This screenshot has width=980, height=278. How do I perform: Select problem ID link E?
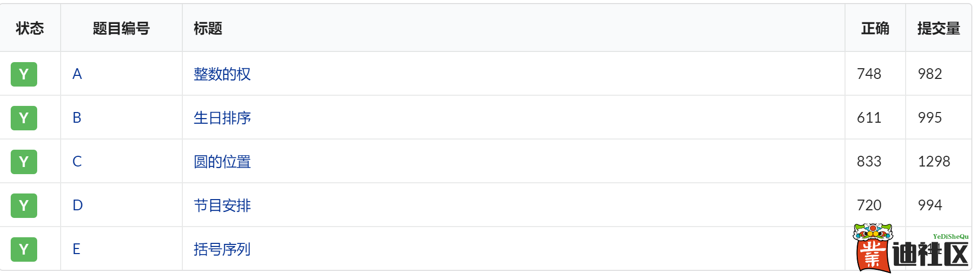point(76,249)
